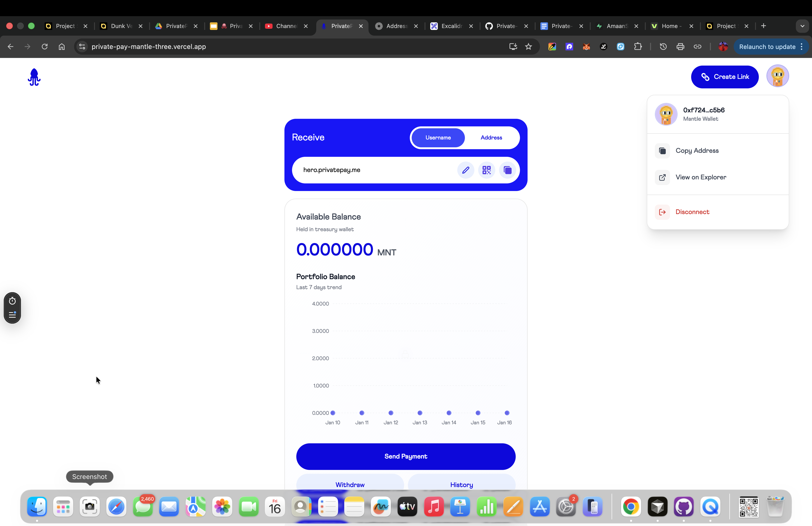
Task: Open browser Extensions puzzle icon
Action: pos(638,47)
